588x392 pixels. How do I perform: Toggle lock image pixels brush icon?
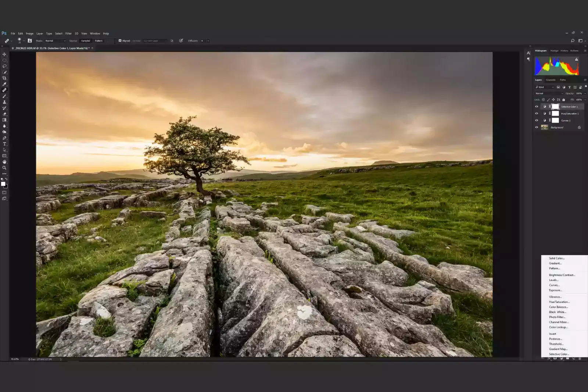[548, 100]
